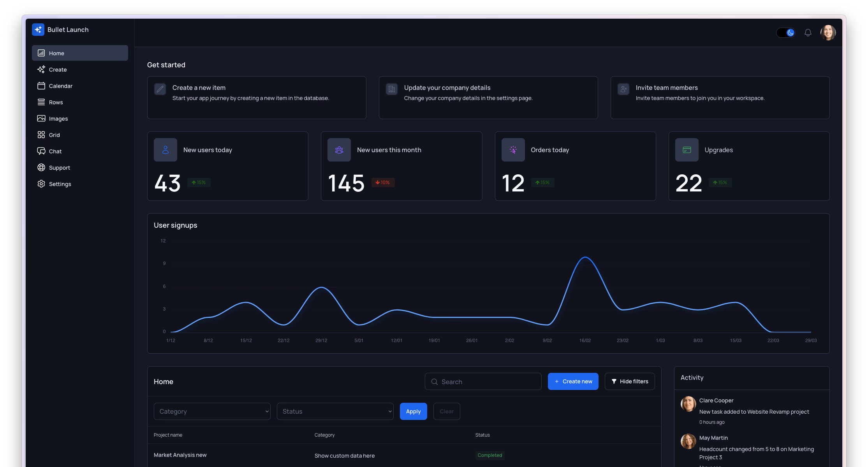Viewport: 868px width, 467px height.
Task: Open the Category dropdown filter
Action: point(212,411)
